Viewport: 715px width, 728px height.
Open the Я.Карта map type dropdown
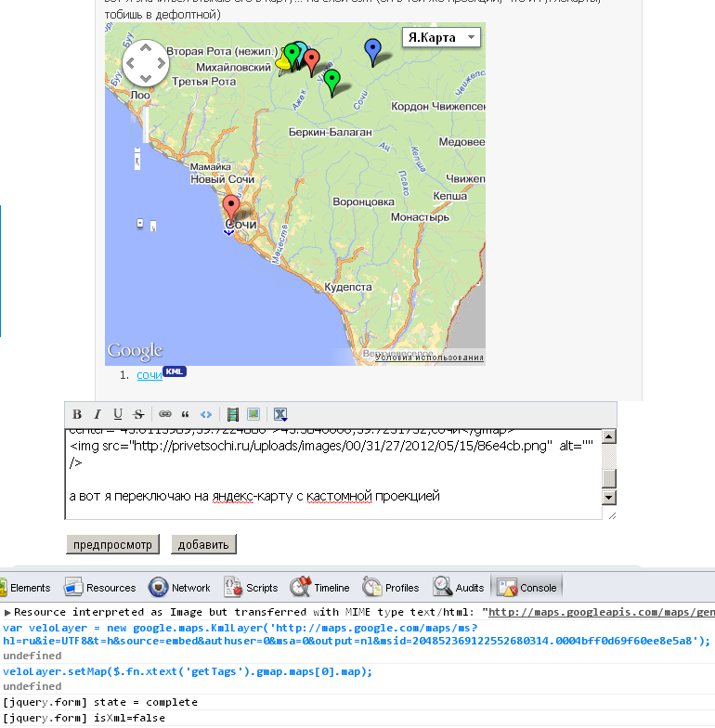coord(441,37)
